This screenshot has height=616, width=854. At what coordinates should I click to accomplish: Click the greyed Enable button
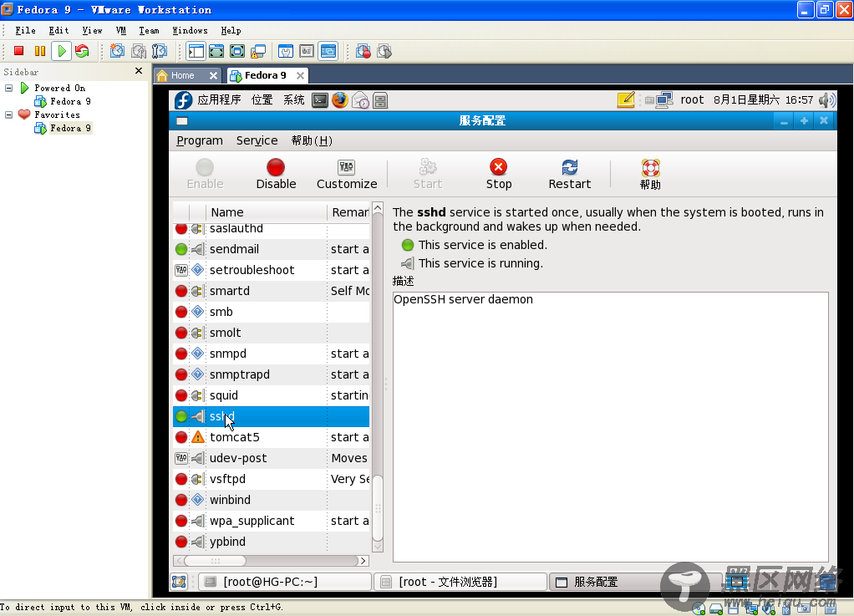click(205, 174)
